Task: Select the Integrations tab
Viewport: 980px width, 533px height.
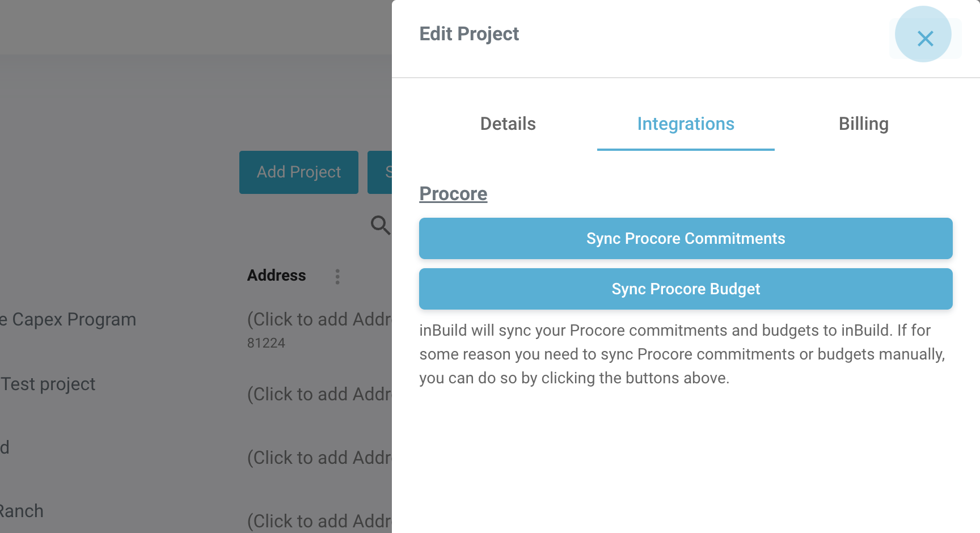Action: (686, 124)
